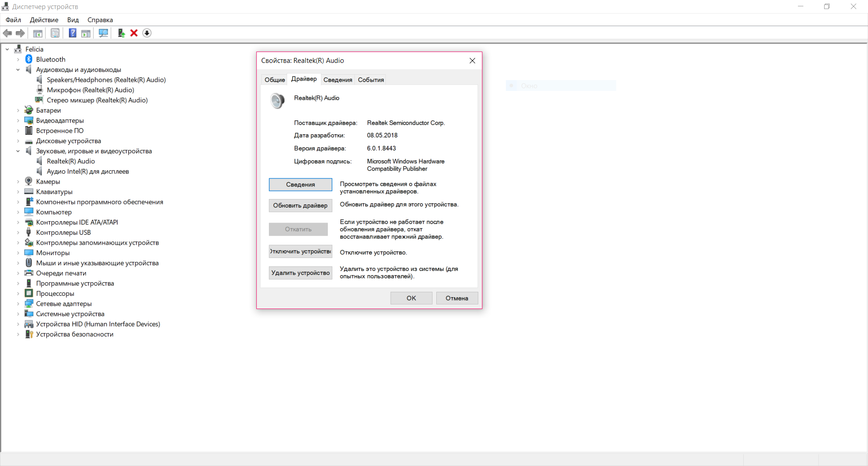Collapse Звуковые, игровые и видеоустройства category

point(18,151)
